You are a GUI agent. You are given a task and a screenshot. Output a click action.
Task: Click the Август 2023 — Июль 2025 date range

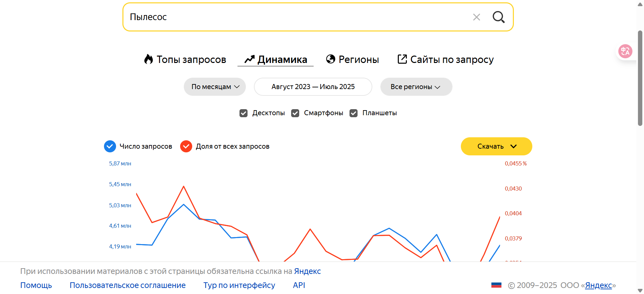tap(313, 87)
